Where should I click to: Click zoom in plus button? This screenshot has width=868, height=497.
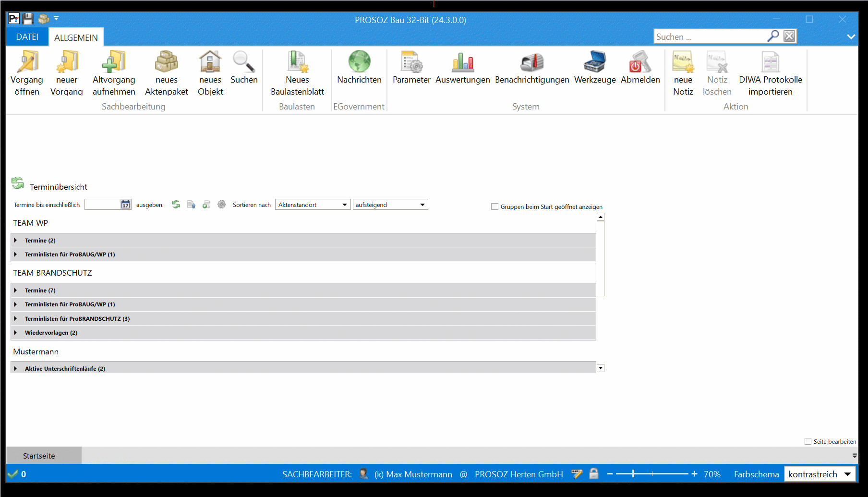point(694,474)
